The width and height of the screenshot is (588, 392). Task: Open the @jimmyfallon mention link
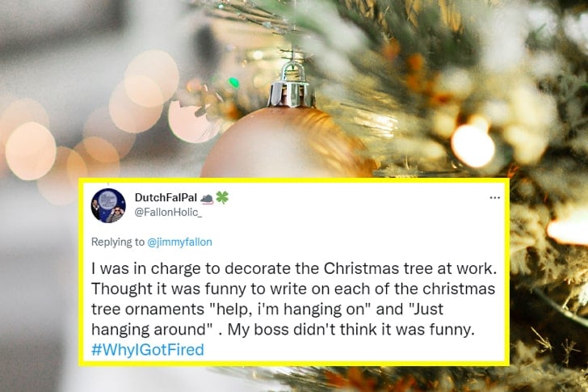(183, 241)
